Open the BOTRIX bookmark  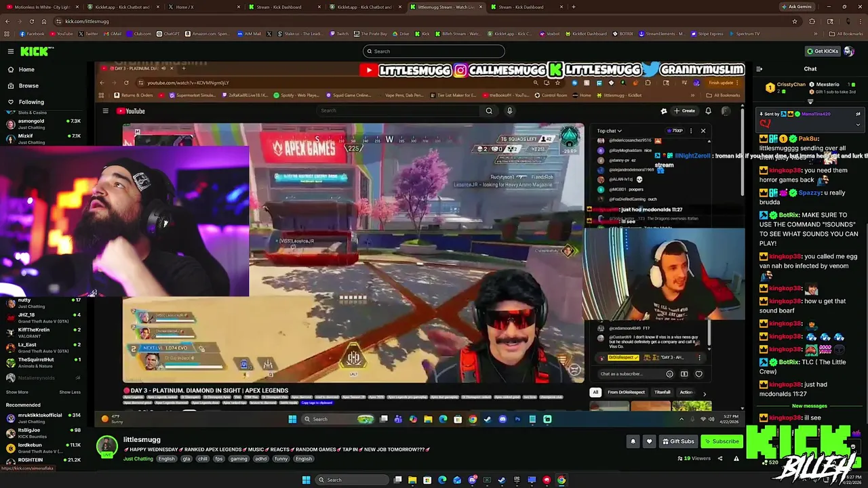(623, 34)
